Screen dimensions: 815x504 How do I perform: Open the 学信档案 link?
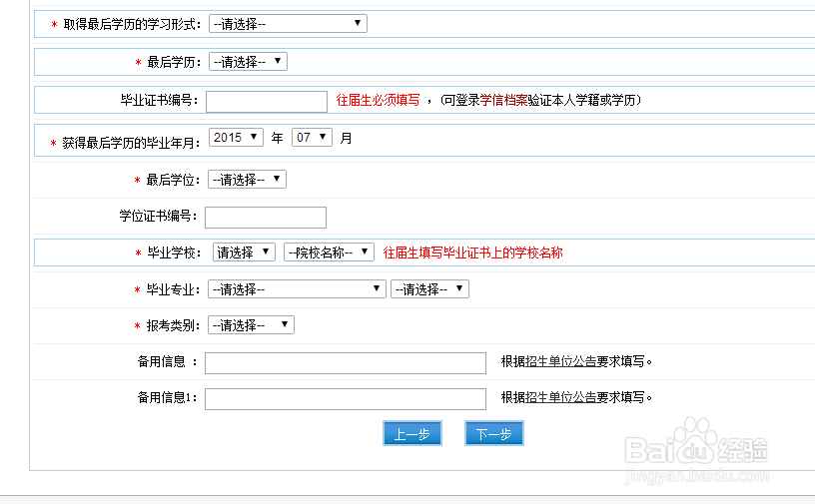[x=504, y=100]
